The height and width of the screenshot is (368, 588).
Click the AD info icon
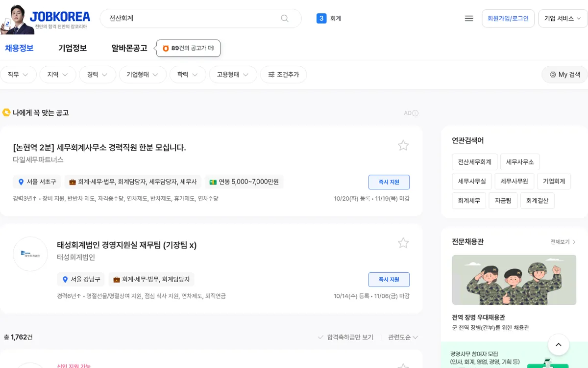click(416, 113)
